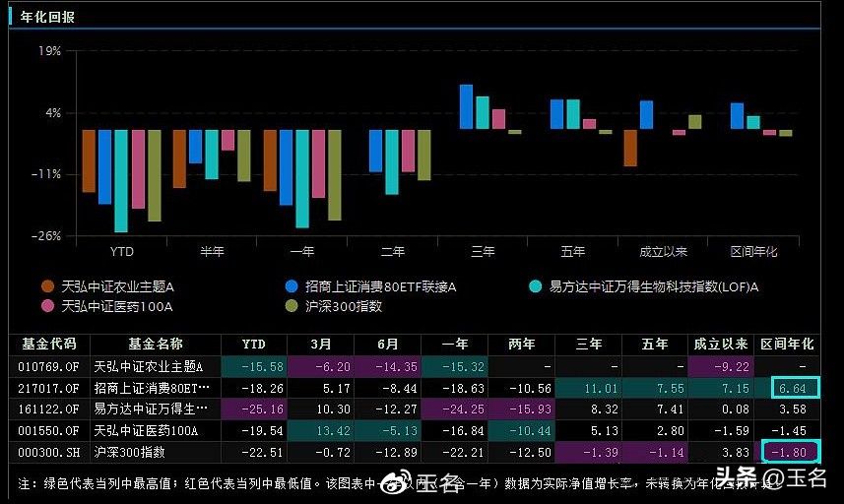The width and height of the screenshot is (844, 504).
Task: Click the pink 天弘中证医药100A legend dot
Action: point(48,306)
